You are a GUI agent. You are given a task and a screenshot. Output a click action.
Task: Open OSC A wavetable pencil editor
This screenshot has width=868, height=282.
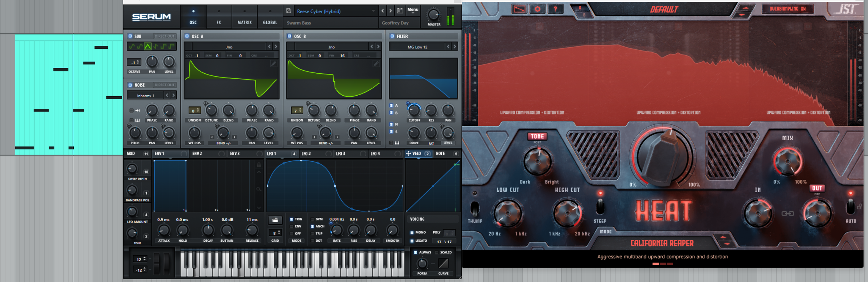274,64
